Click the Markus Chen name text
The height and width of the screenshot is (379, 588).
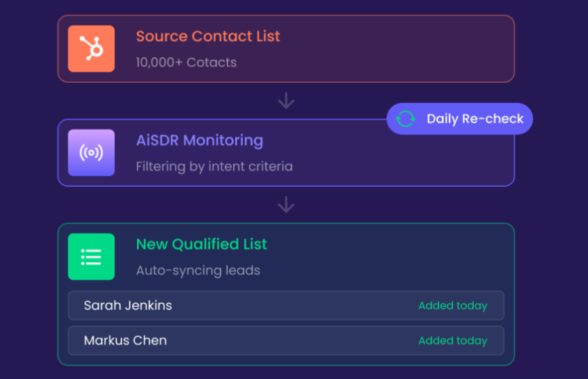[x=125, y=340]
